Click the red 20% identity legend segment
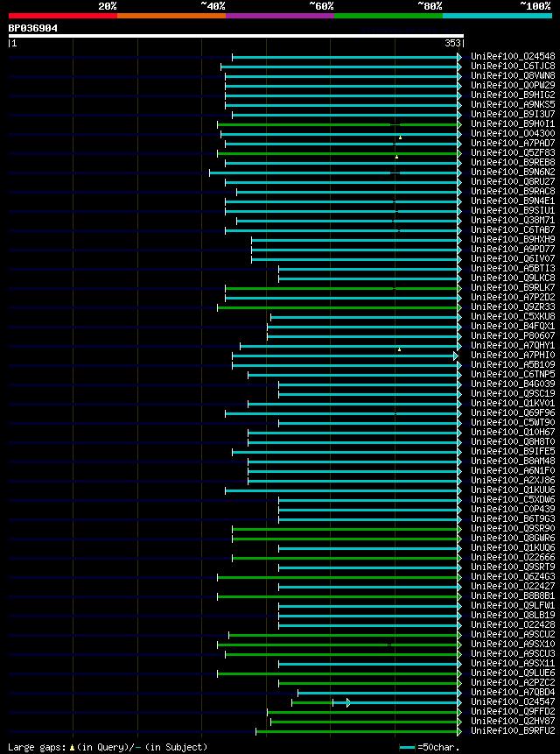This screenshot has height=754, width=560. (x=63, y=16)
